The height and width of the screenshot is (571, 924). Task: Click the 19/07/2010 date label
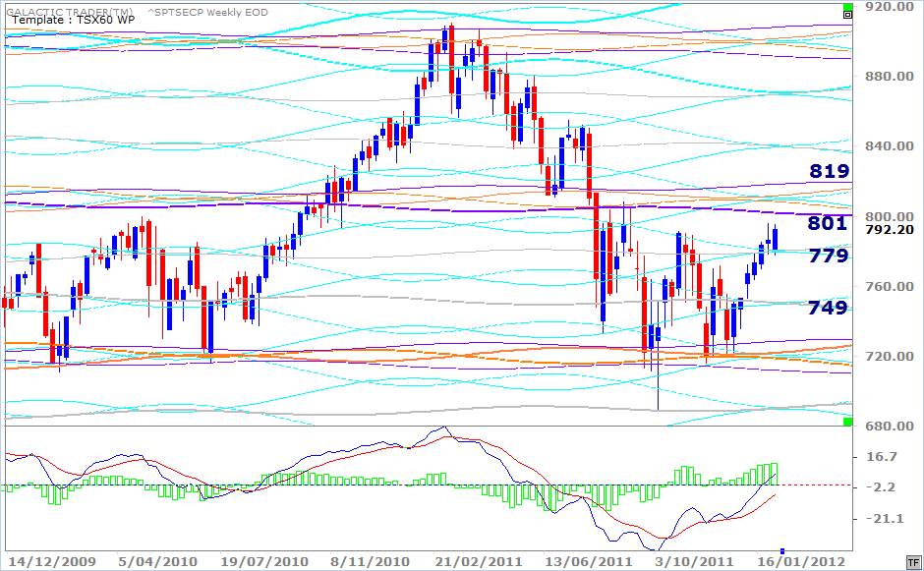tap(263, 561)
